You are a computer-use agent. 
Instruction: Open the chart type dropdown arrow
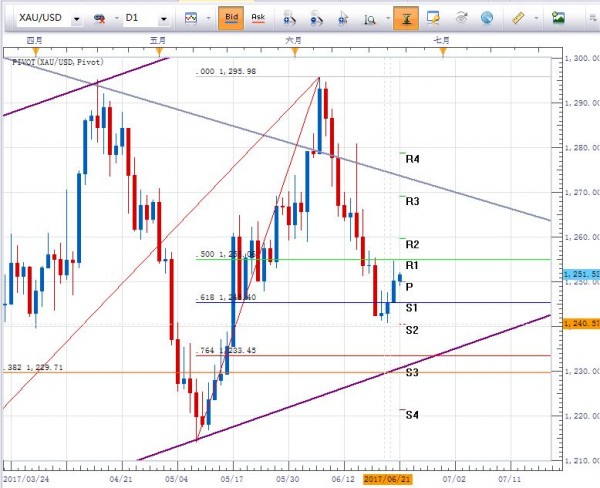click(209, 18)
